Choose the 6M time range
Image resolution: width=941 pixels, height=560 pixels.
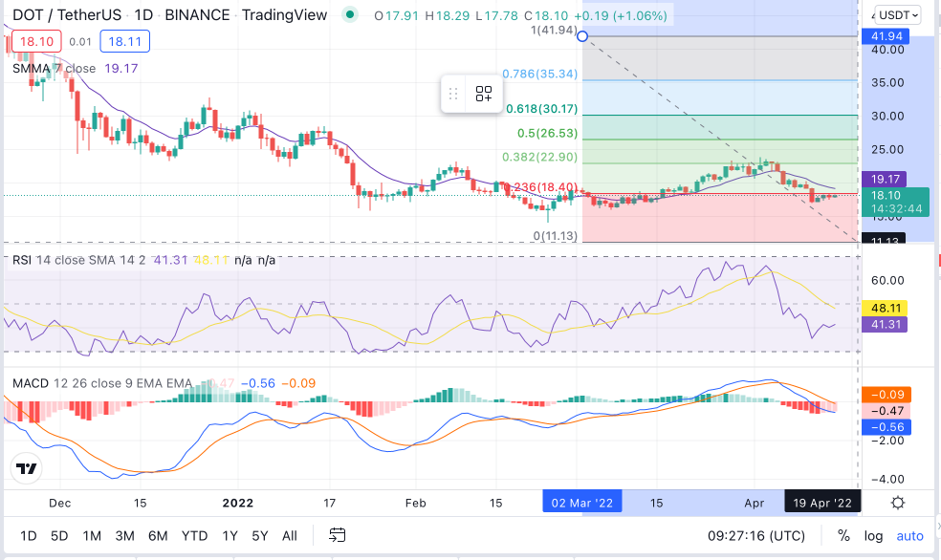click(x=158, y=535)
